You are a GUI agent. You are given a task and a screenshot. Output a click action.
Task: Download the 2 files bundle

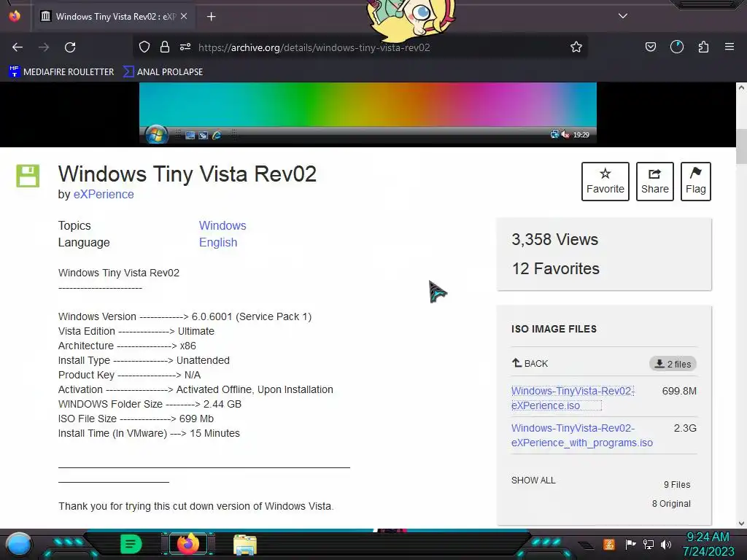pos(673,364)
